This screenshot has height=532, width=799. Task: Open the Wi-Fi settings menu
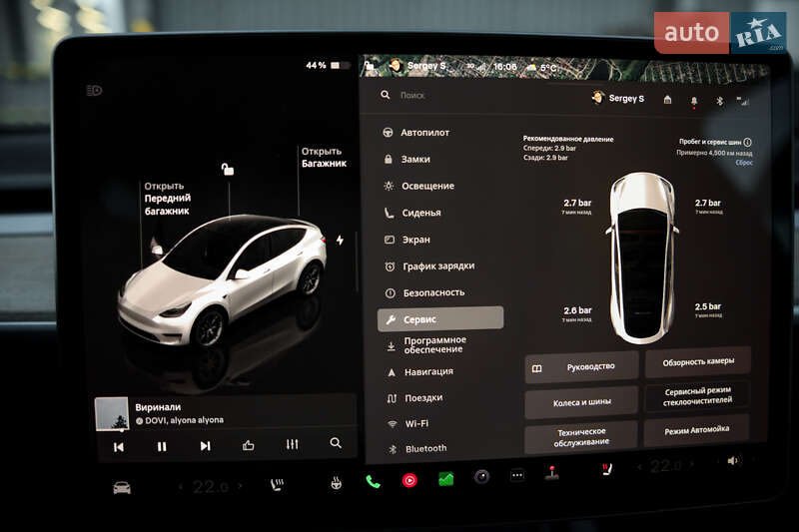coord(408,423)
